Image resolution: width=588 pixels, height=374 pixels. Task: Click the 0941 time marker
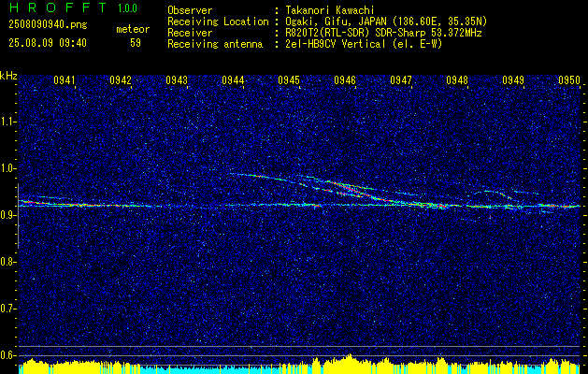click(x=65, y=79)
